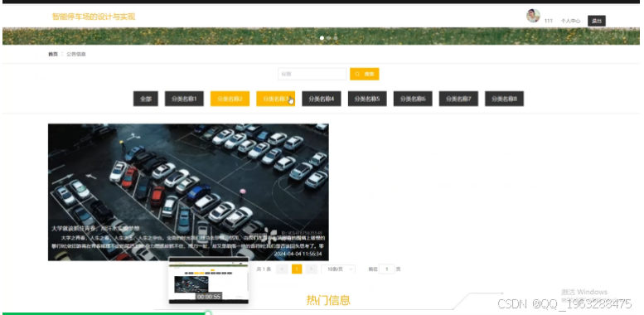Click the video preview thumbnail at 00:00:55
This screenshot has width=644, height=315.
coord(209,280)
